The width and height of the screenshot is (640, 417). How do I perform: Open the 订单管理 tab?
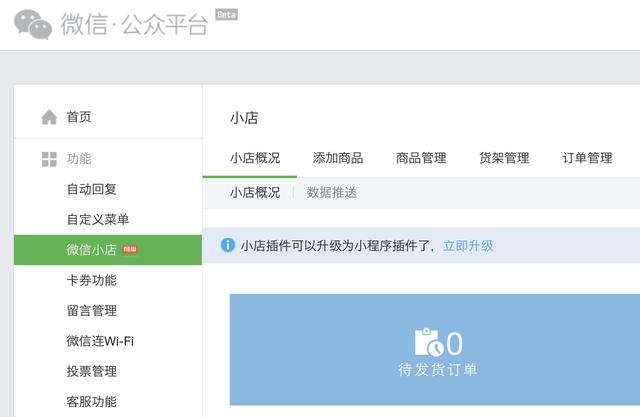[587, 158]
